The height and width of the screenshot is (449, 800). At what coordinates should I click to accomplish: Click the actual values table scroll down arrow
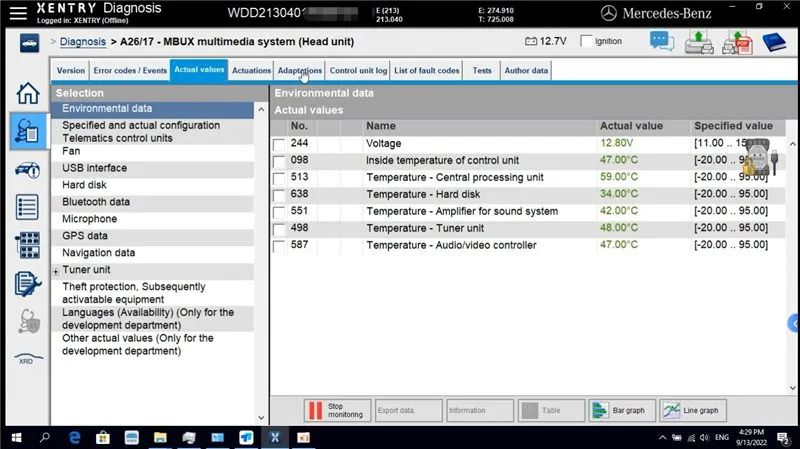click(x=792, y=388)
